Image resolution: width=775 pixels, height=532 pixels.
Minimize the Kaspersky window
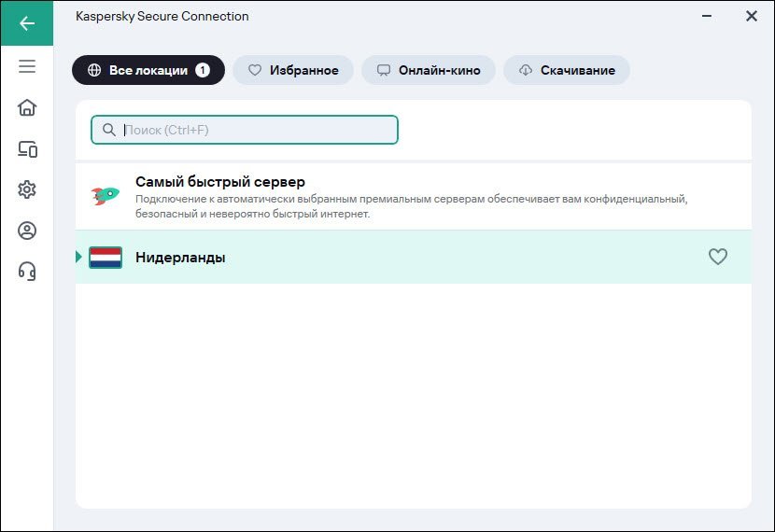tap(707, 16)
